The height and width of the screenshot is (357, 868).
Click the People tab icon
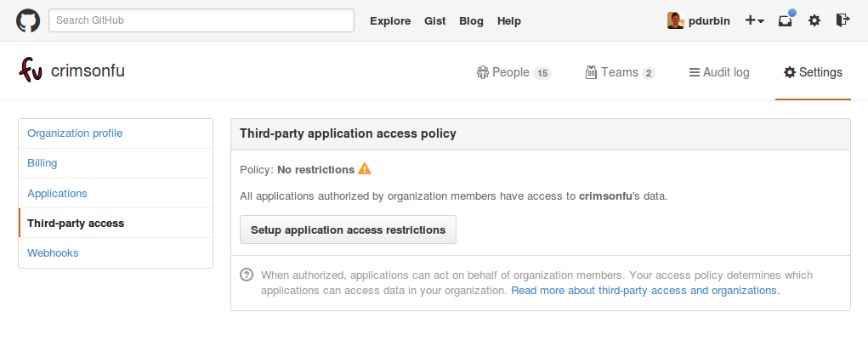[x=483, y=72]
